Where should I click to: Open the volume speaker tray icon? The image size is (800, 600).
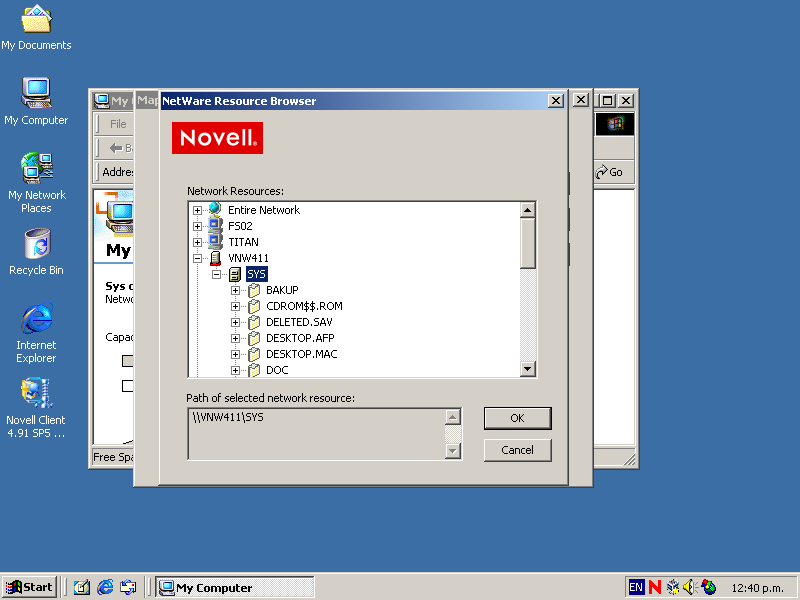(x=690, y=587)
